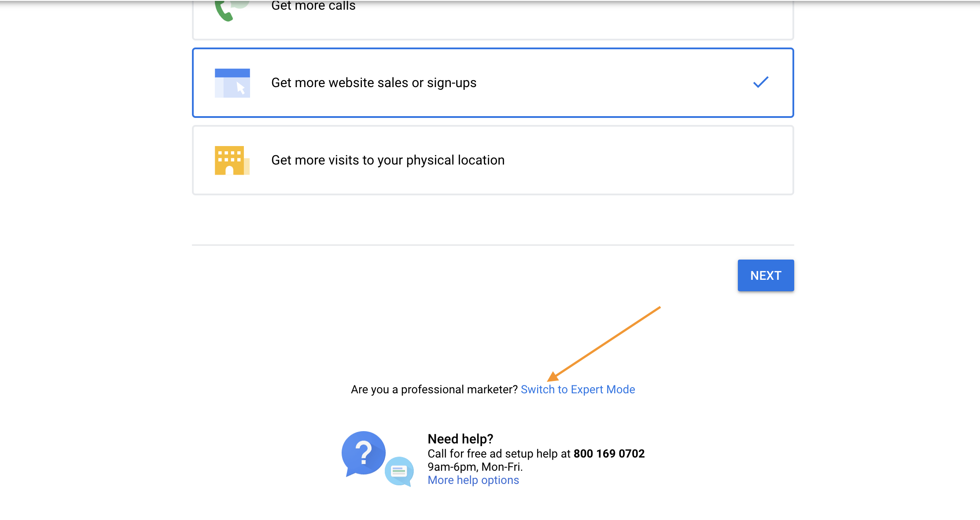Click the "9am-6pm, Mon-Fri." hours text
This screenshot has height=520, width=980.
[475, 467]
